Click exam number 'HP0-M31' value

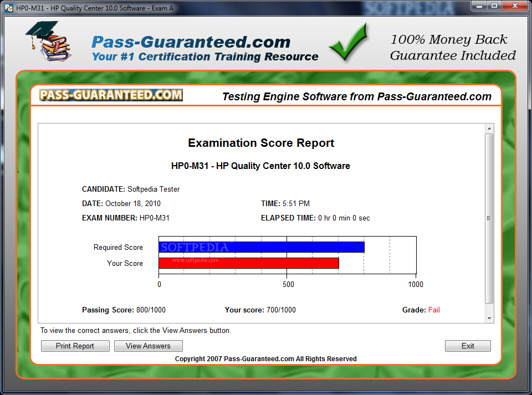(155, 218)
